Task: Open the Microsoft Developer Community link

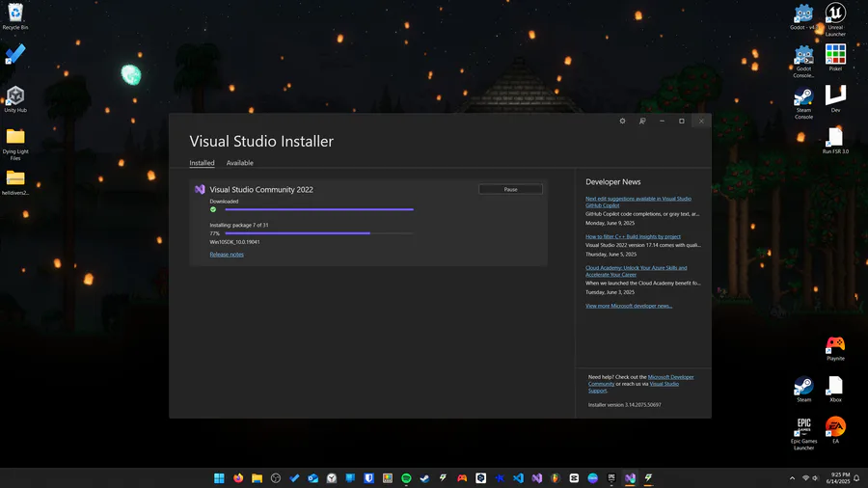Action: [640, 380]
